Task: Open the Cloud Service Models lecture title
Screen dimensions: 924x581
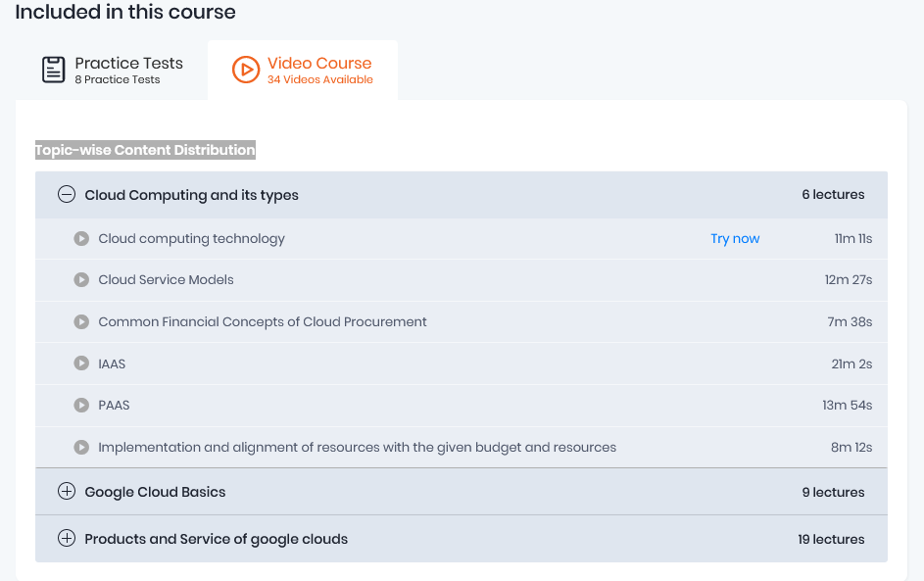Action: (166, 280)
